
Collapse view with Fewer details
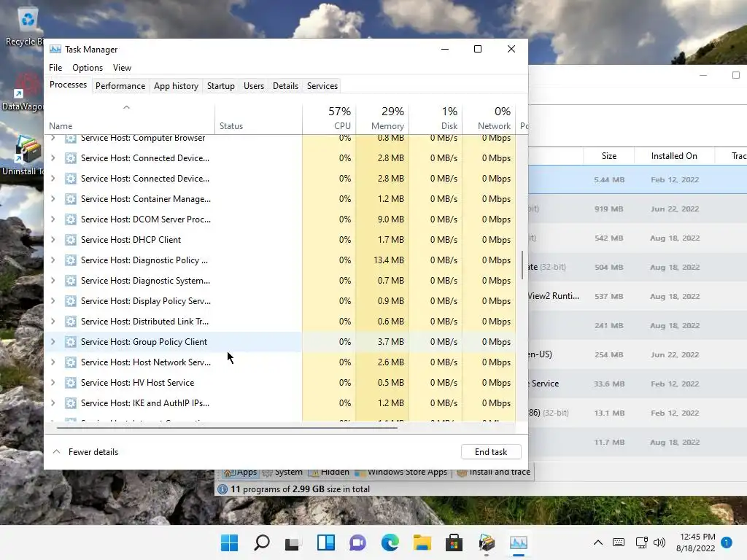(85, 452)
